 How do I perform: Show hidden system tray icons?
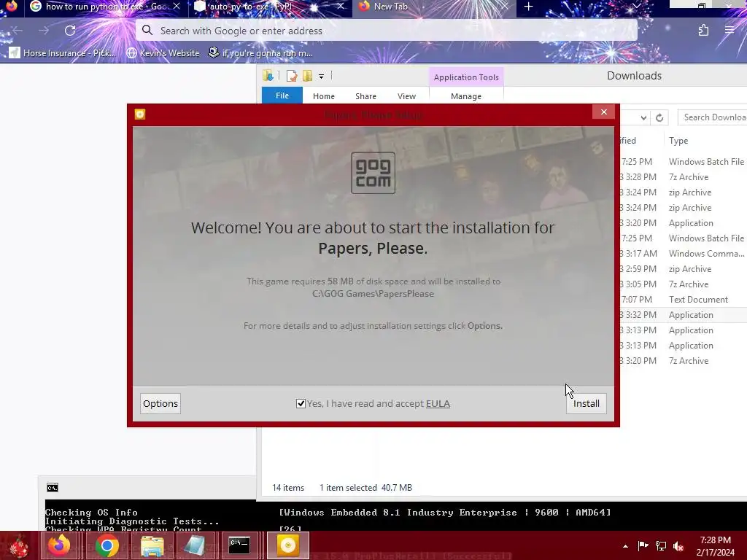tap(625, 546)
